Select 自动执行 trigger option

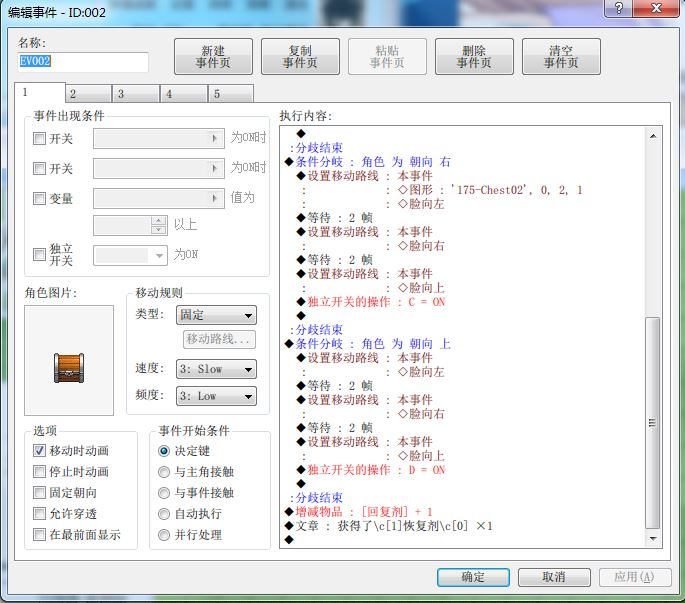(x=164, y=514)
